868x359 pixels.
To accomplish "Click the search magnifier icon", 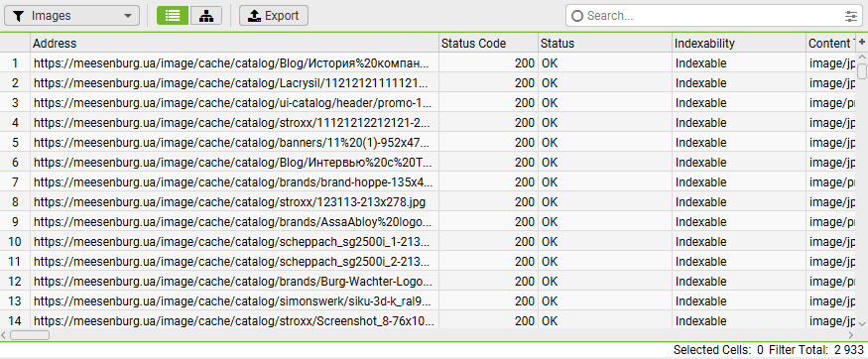I will click(x=576, y=16).
